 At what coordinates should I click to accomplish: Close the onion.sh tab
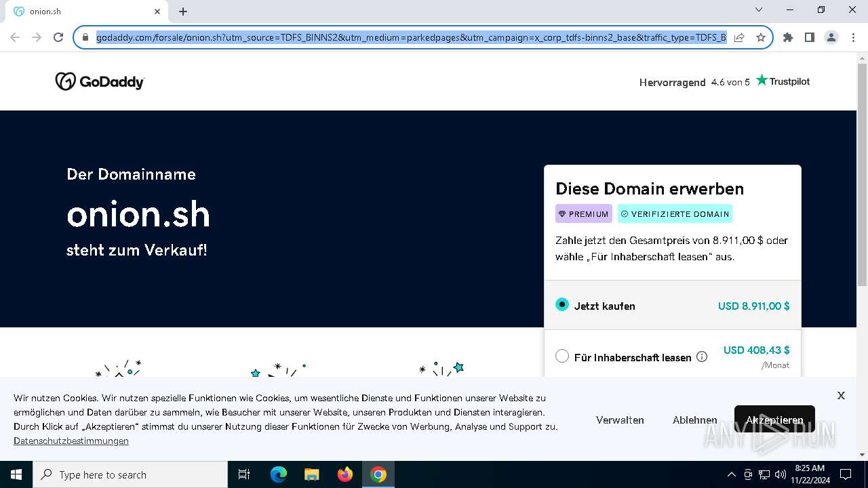(x=157, y=12)
